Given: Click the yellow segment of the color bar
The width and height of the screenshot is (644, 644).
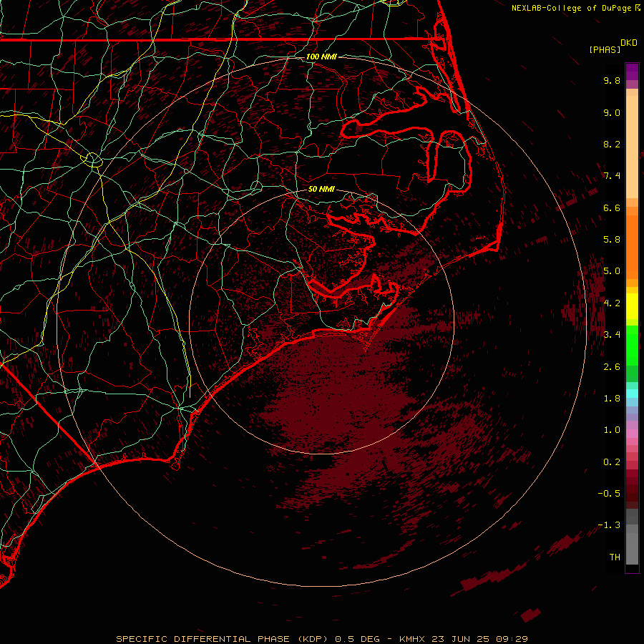Looking at the screenshot, I should point(632,306).
